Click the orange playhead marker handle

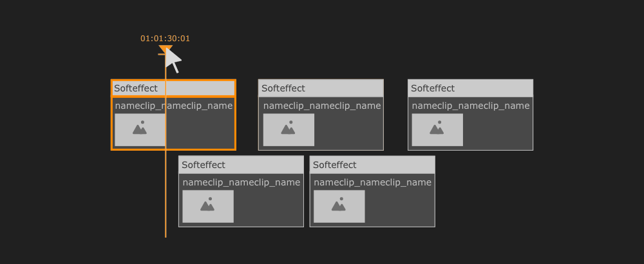pyautogui.click(x=165, y=50)
